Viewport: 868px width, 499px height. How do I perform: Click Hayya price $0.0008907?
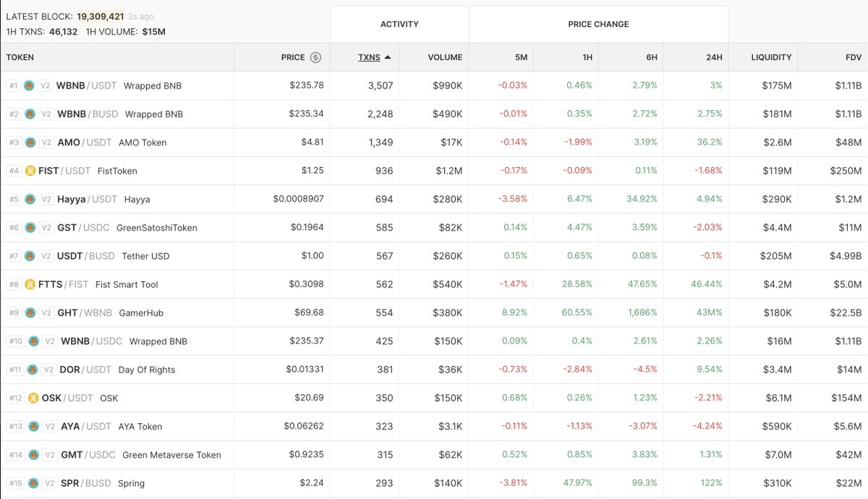point(299,199)
